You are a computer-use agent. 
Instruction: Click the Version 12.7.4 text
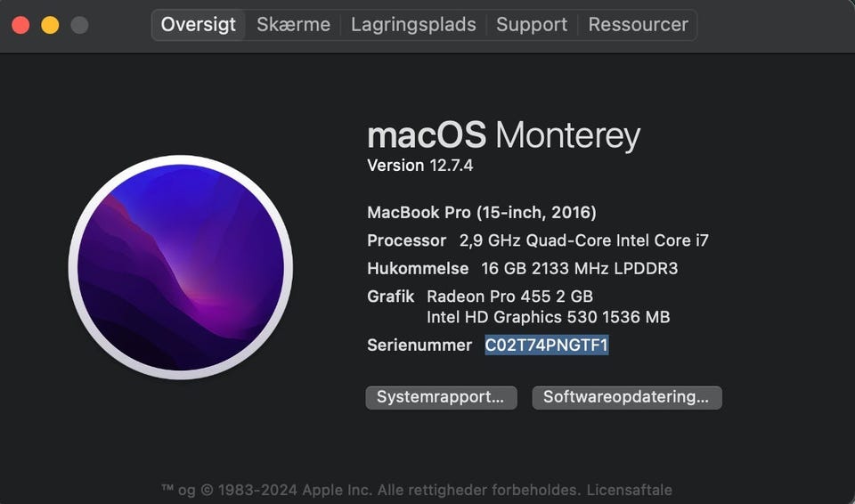tap(419, 166)
